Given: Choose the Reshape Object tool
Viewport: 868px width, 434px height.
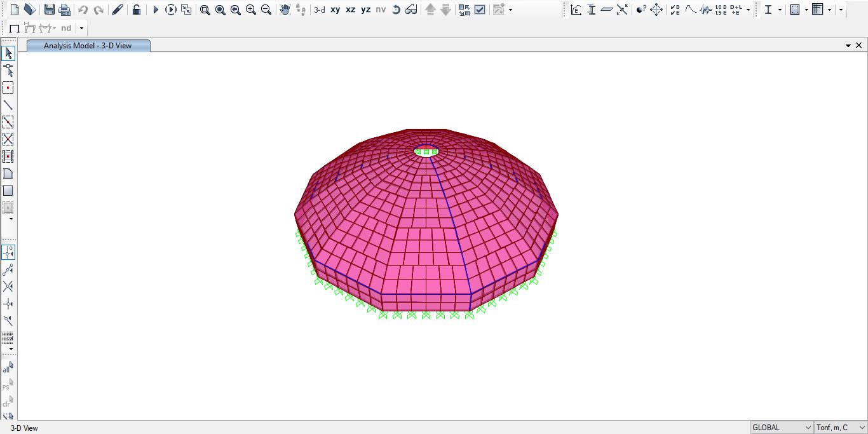Looking at the screenshot, I should point(8,71).
